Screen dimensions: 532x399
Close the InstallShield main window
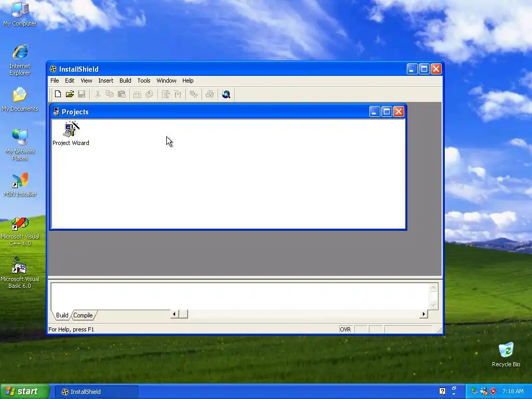tap(436, 69)
